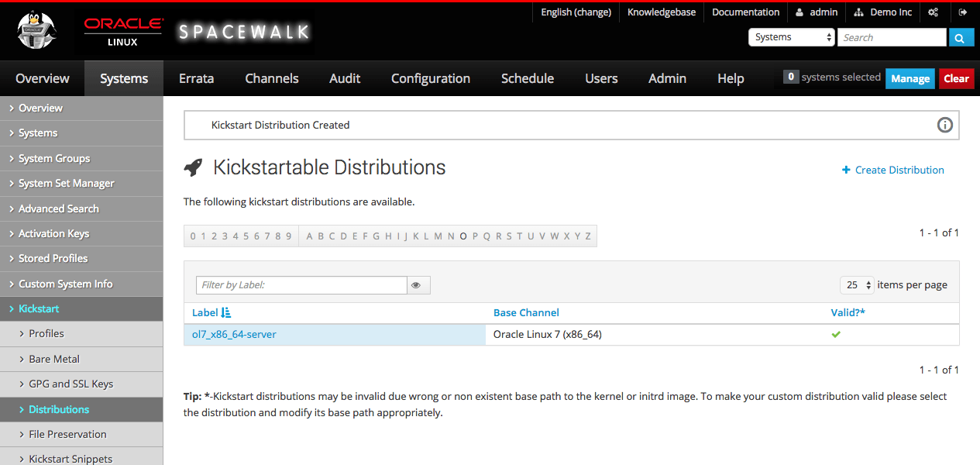Click Create Distribution link
Viewport: 980px width, 465px height.
[x=893, y=170]
